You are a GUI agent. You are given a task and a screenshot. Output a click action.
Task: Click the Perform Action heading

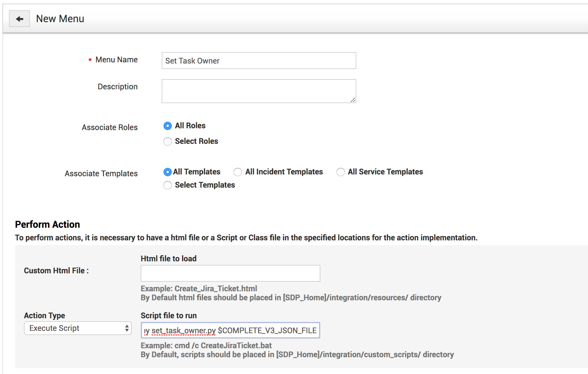point(47,224)
